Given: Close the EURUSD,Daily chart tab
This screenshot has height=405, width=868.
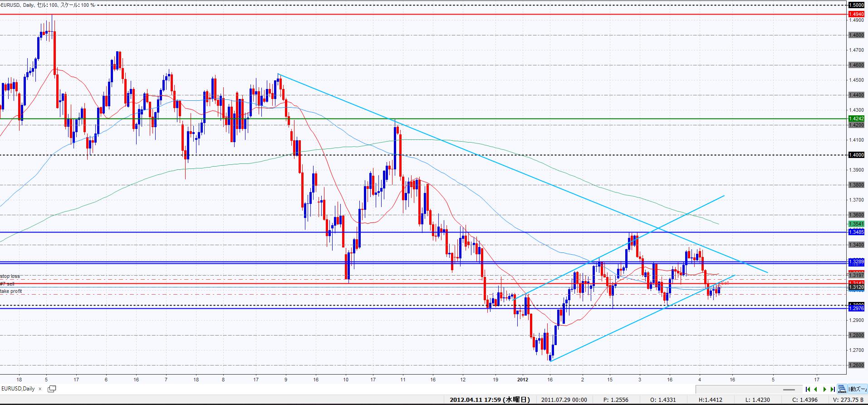Looking at the screenshot, I should point(40,389).
